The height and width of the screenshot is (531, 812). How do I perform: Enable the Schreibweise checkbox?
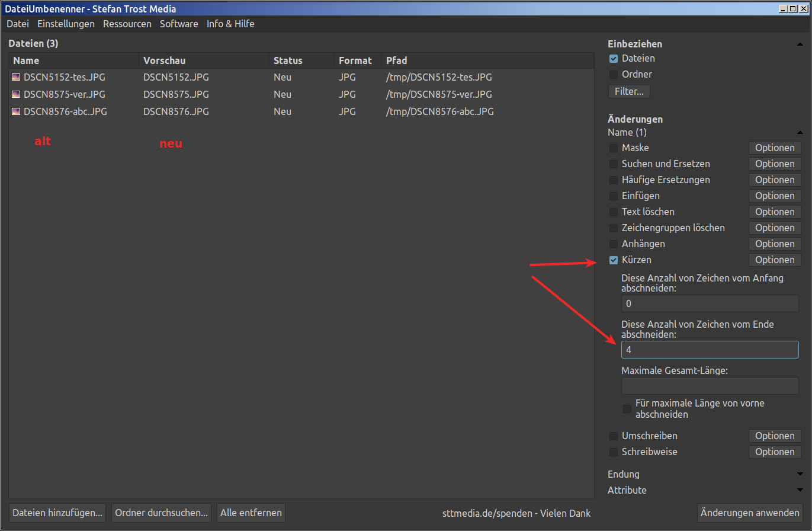click(614, 452)
